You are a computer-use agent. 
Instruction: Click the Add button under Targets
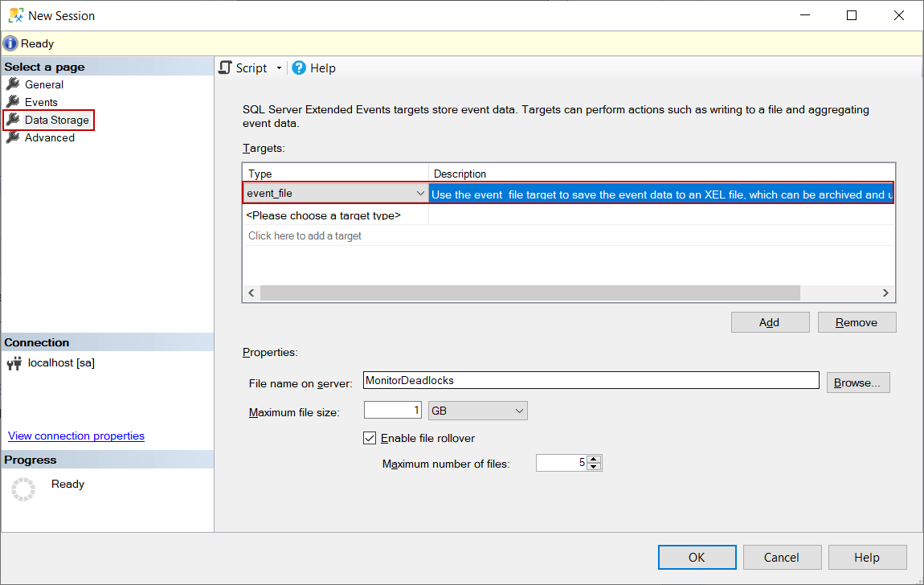(769, 321)
